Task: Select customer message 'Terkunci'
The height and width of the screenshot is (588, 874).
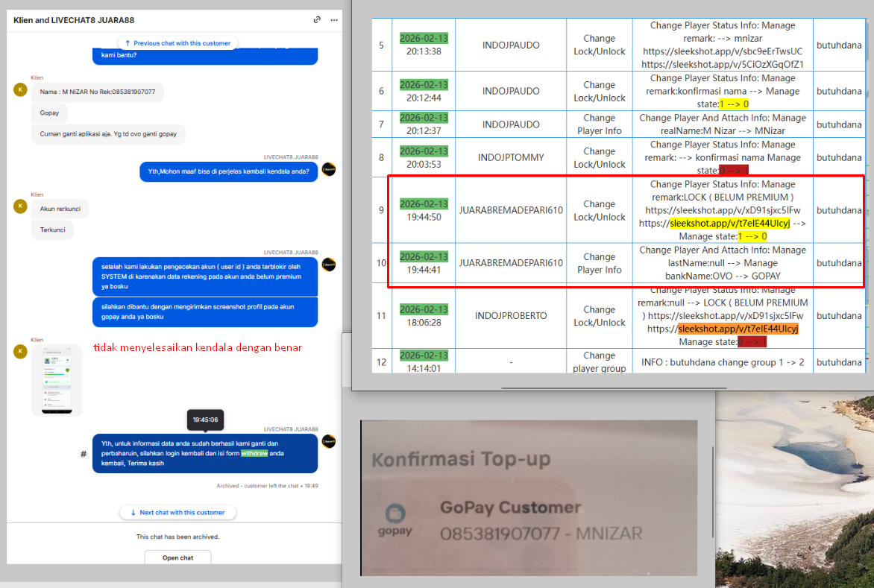Action: (x=52, y=230)
